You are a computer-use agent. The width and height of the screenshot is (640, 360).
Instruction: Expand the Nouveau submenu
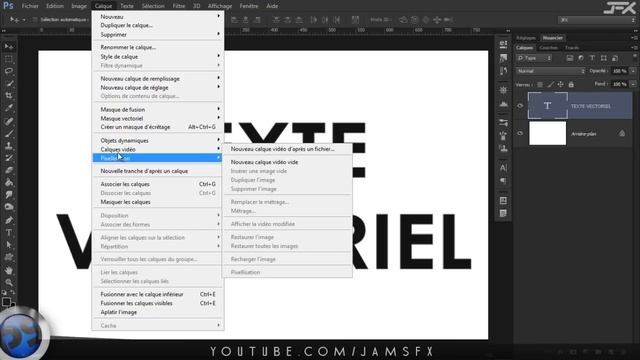coord(158,17)
